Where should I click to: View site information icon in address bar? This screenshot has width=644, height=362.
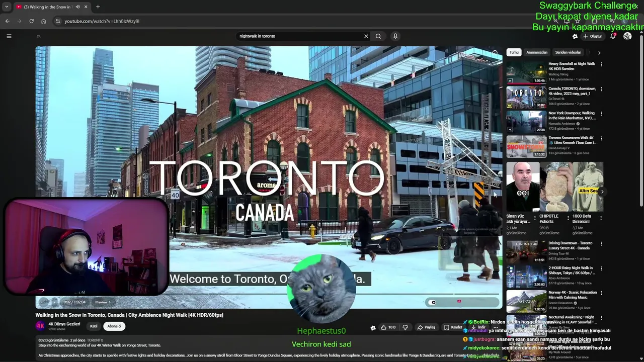click(58, 21)
